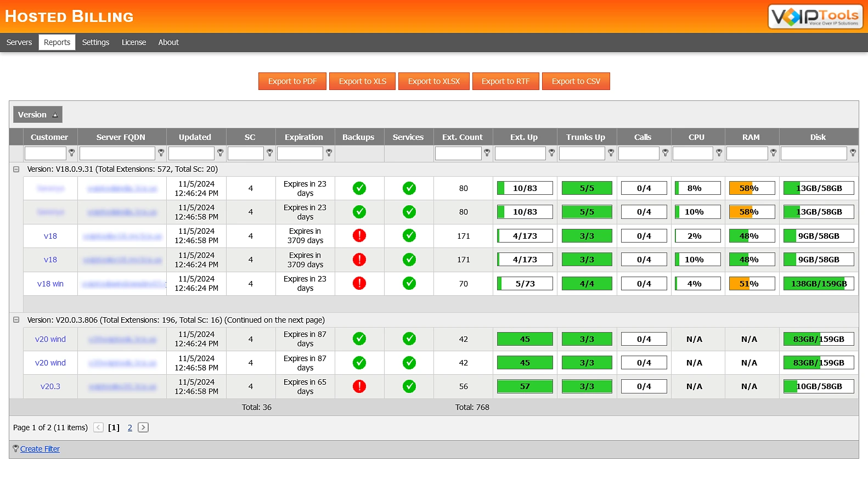Open the Ext. Count column filter icon
Viewport: 868px width, 478px height.
pos(487,153)
